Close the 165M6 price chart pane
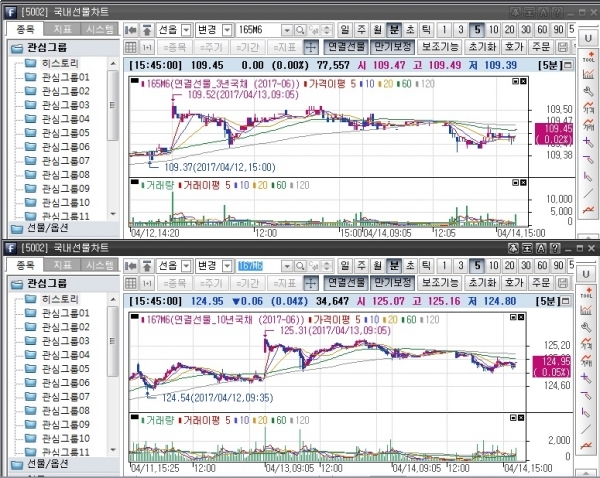The height and width of the screenshot is (478, 600). pos(523,81)
